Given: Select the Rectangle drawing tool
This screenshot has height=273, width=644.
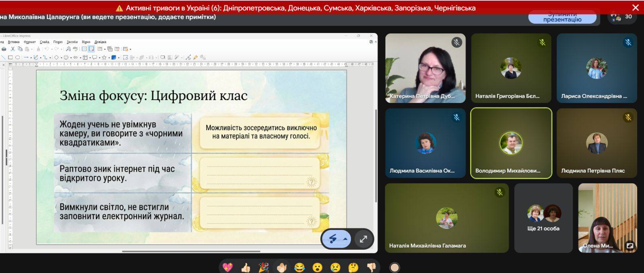Looking at the screenshot, I should pos(10,57).
